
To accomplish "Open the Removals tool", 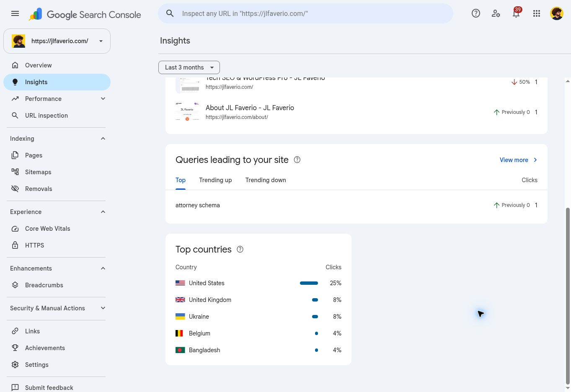I will [x=57, y=189].
